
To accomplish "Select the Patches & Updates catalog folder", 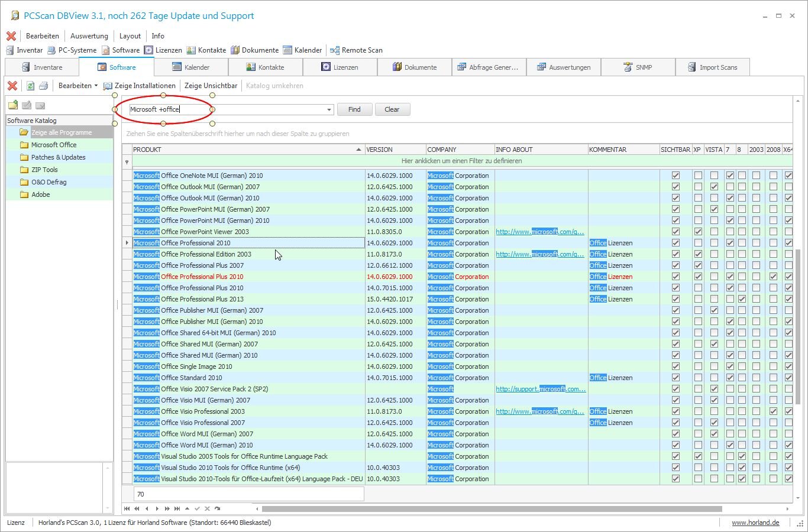I will point(58,157).
